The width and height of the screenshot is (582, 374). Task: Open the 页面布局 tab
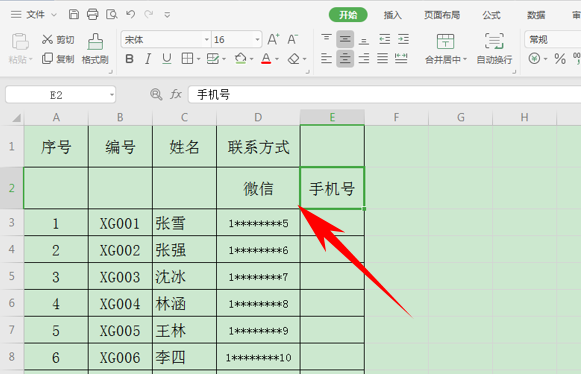pyautogui.click(x=442, y=15)
